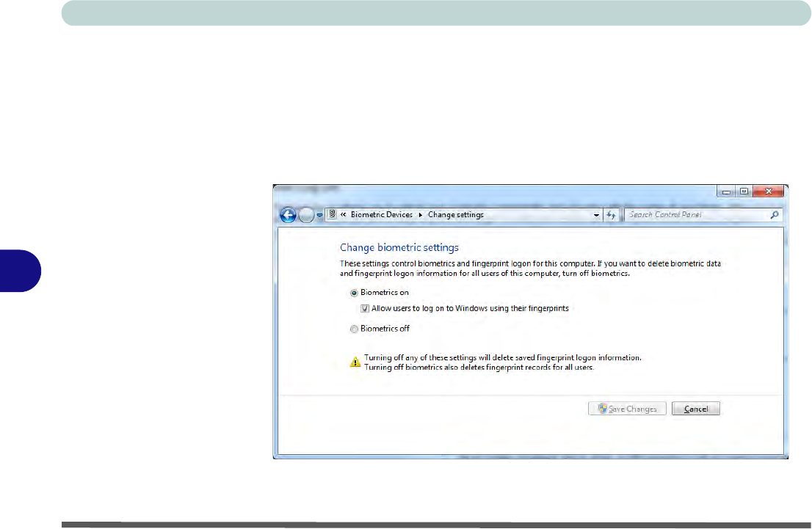Click the Cancel button
The height and width of the screenshot is (529, 812).
click(695, 409)
